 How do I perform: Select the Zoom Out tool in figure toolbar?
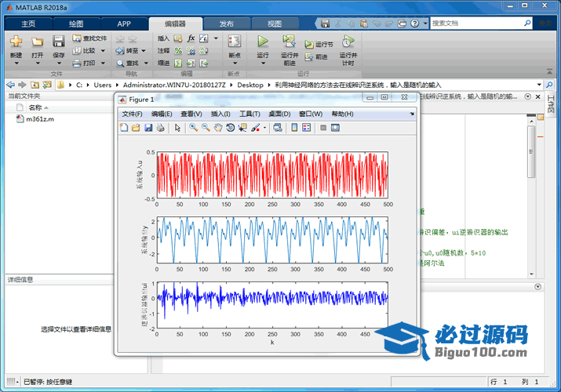(206, 128)
